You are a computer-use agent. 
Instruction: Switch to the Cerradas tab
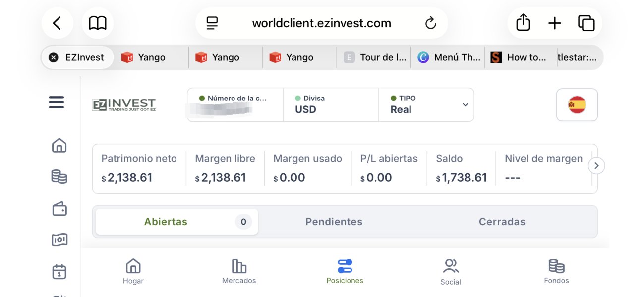point(502,222)
